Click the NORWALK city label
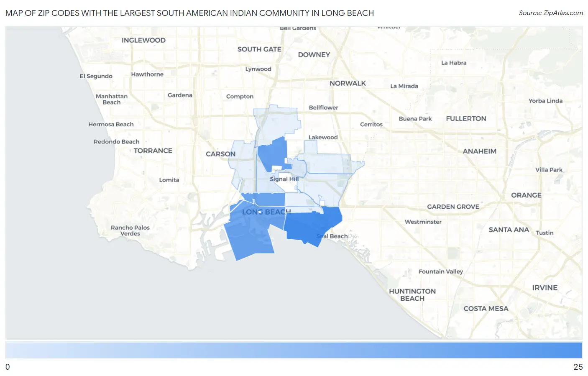Viewport: 588px width, 376px height. tap(348, 83)
